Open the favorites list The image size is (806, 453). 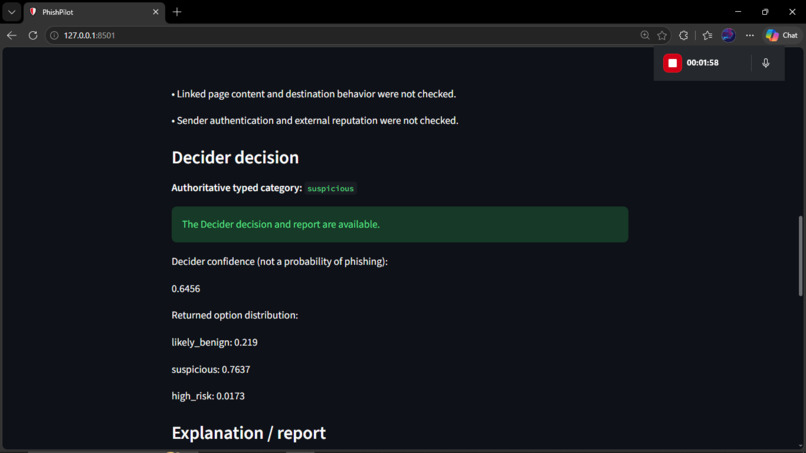point(707,35)
